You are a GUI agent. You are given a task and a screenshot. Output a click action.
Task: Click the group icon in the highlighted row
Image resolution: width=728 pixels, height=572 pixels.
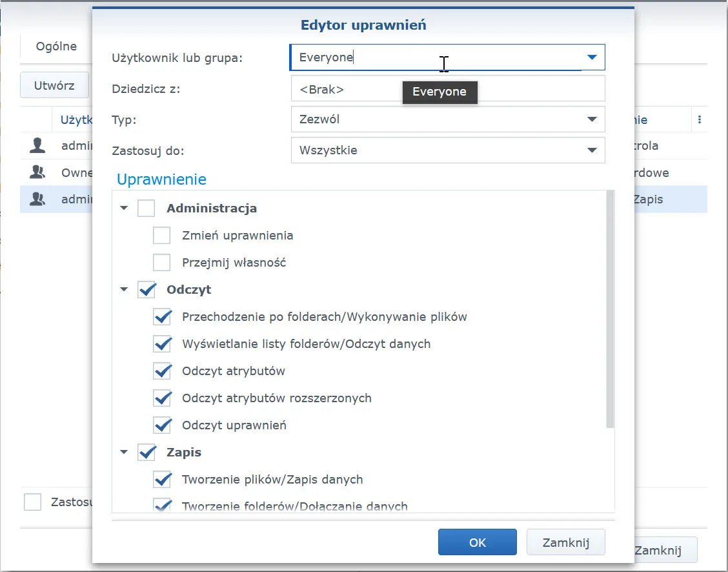point(37,200)
